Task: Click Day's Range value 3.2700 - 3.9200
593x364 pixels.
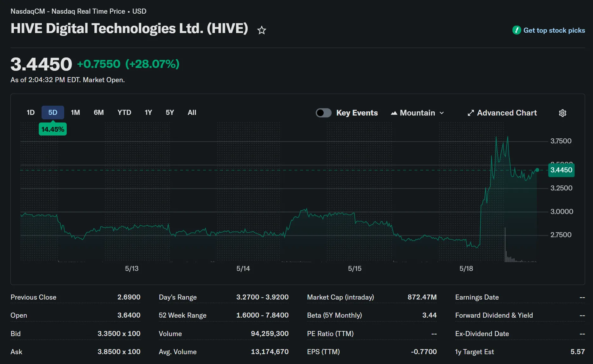Action: click(x=262, y=297)
